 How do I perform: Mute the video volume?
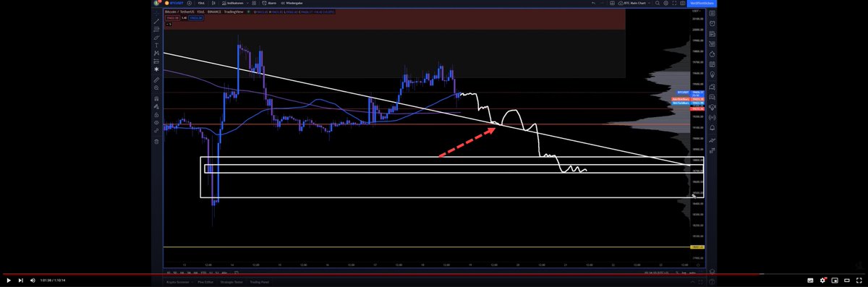pyautogui.click(x=33, y=280)
